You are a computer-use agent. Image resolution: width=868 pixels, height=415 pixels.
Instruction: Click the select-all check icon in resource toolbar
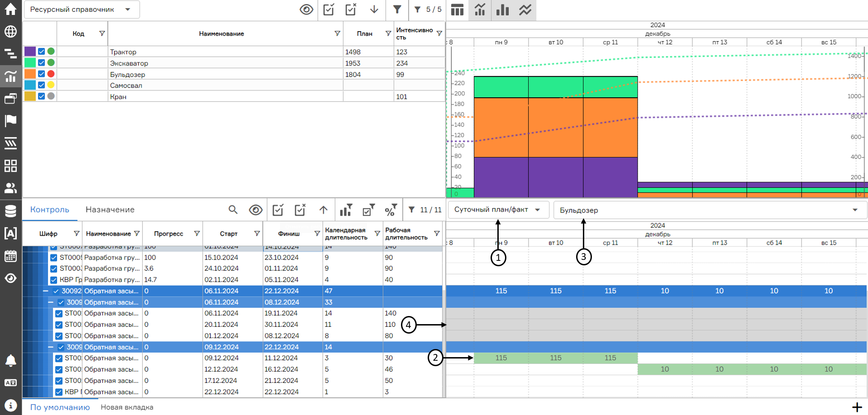tap(329, 9)
